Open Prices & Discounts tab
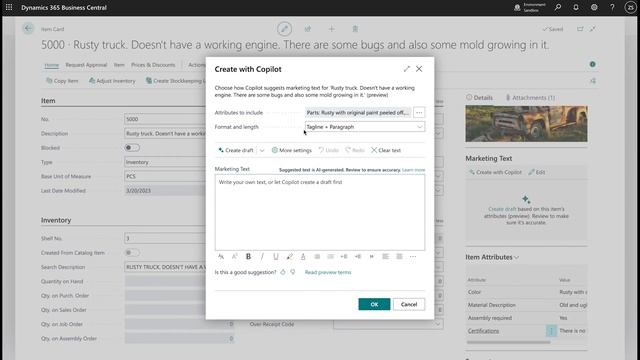This screenshot has height=360, width=640. [153, 65]
